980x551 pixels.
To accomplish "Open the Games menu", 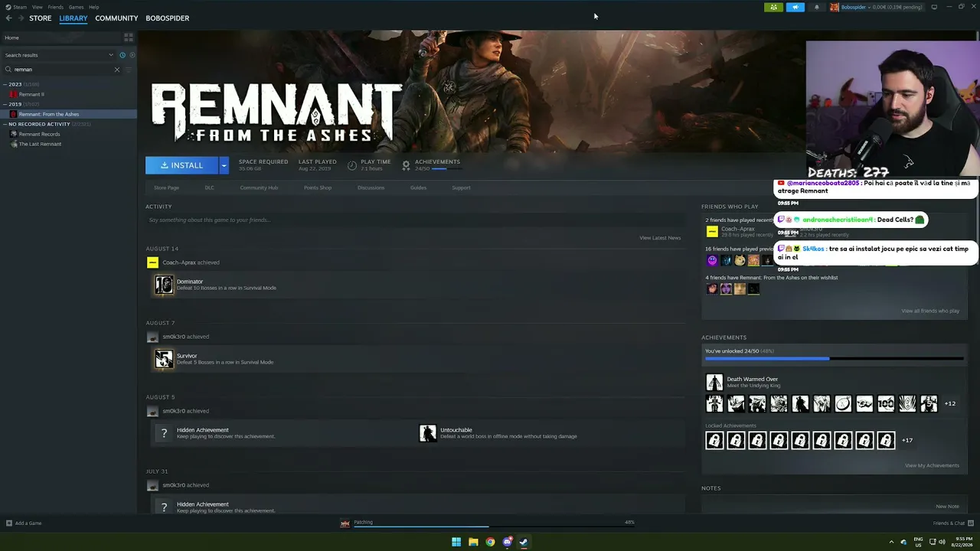I will tap(76, 7).
